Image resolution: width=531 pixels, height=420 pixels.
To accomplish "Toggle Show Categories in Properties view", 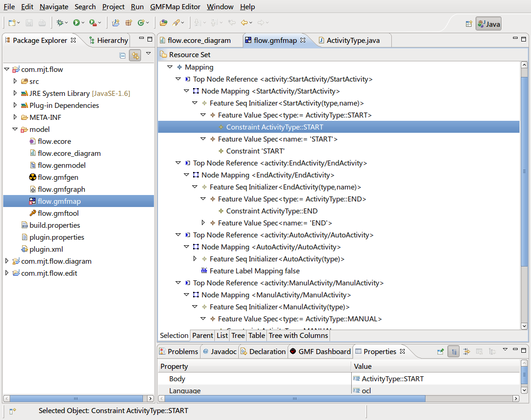I will [x=454, y=352].
